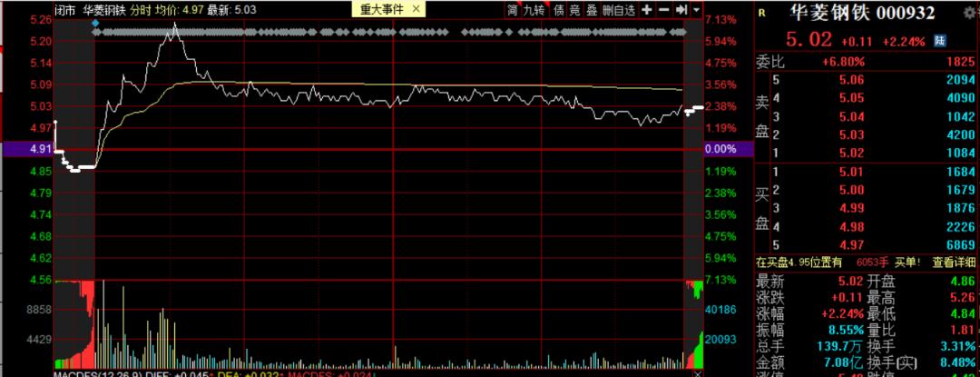Click buy level 2 price 5.00
This screenshot has height=377, width=980.
[852, 190]
